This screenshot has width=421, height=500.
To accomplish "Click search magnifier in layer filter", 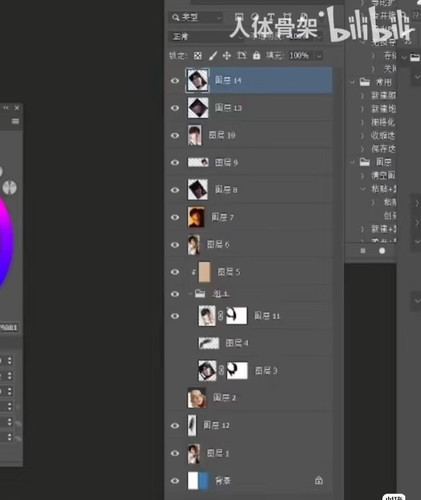I will pyautogui.click(x=176, y=17).
